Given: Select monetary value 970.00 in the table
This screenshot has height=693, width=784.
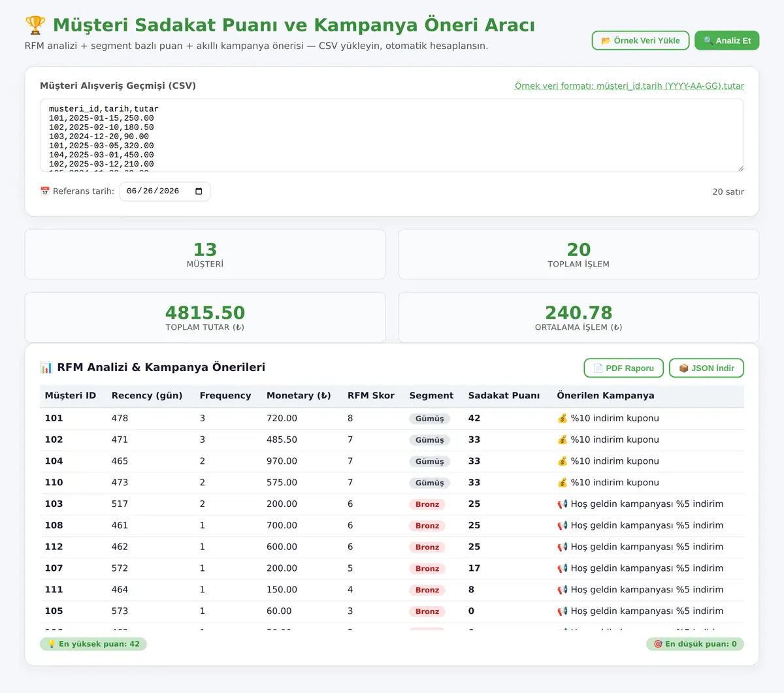Looking at the screenshot, I should point(282,461).
